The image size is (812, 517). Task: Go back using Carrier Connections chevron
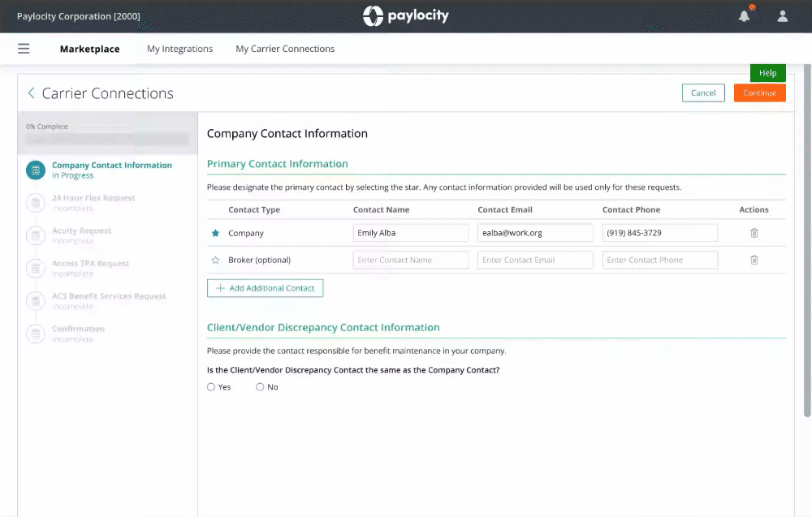click(31, 93)
